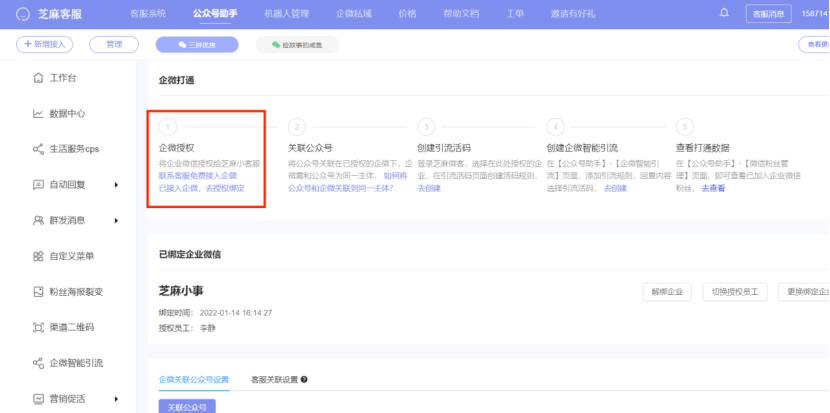The height and width of the screenshot is (413, 830).
Task: Click the 生活服务cps share icon
Action: [x=38, y=149]
